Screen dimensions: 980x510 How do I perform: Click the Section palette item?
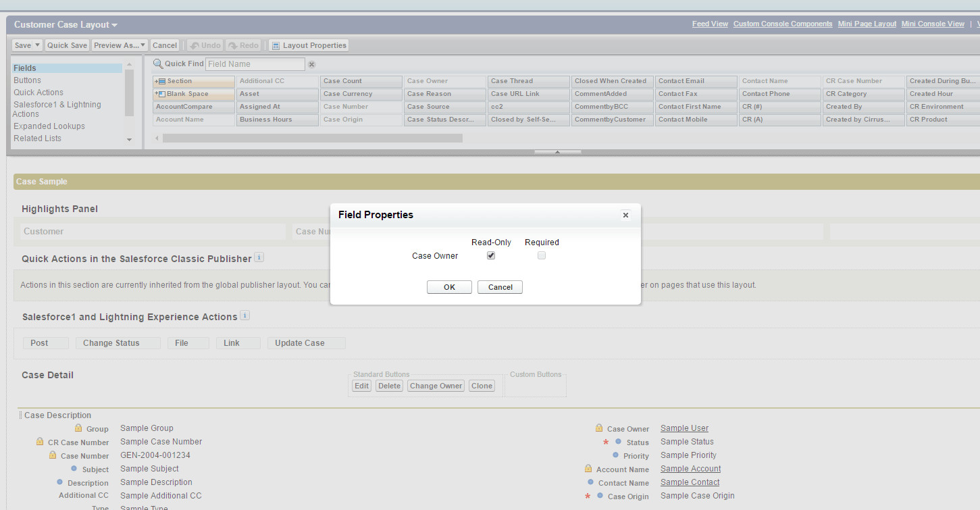point(194,81)
